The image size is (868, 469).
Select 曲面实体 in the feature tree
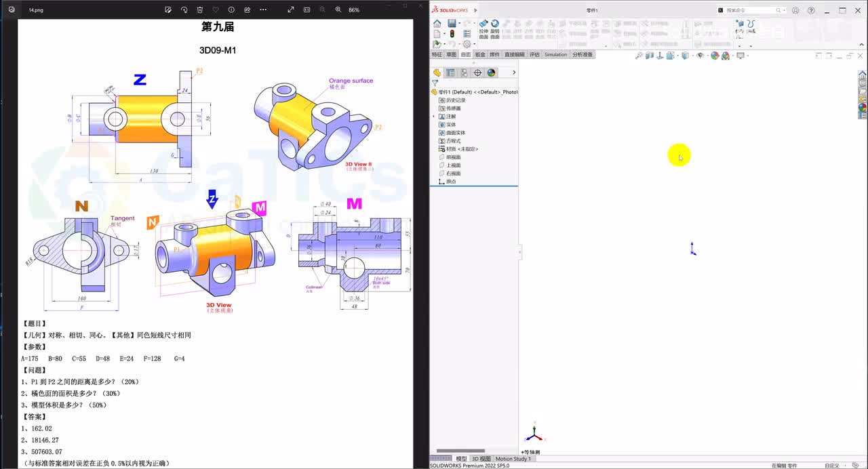[452, 133]
